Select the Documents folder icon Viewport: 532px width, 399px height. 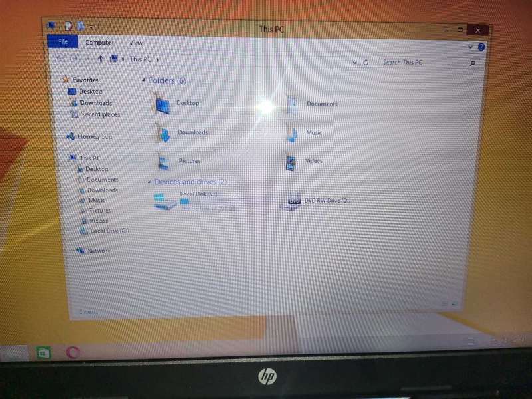[x=292, y=104]
